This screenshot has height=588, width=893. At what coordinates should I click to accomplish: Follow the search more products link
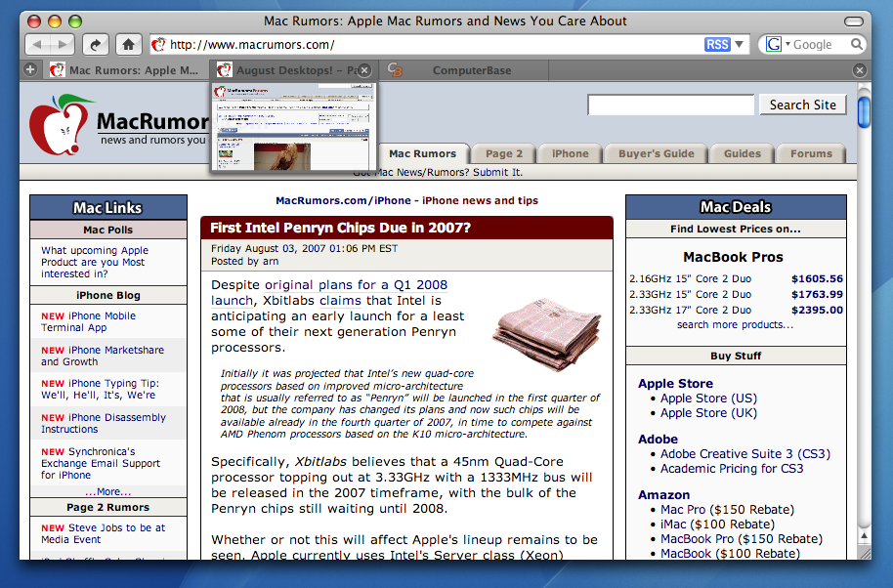pyautogui.click(x=735, y=324)
